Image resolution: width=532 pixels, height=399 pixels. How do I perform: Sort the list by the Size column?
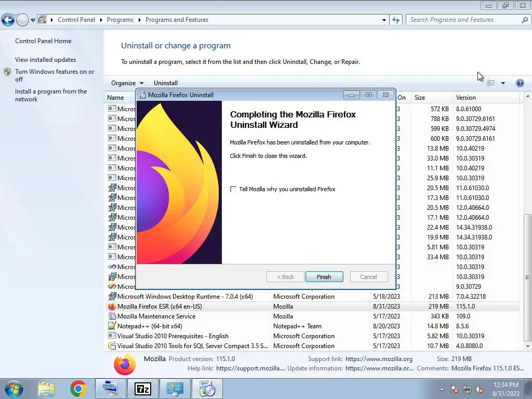click(x=432, y=97)
